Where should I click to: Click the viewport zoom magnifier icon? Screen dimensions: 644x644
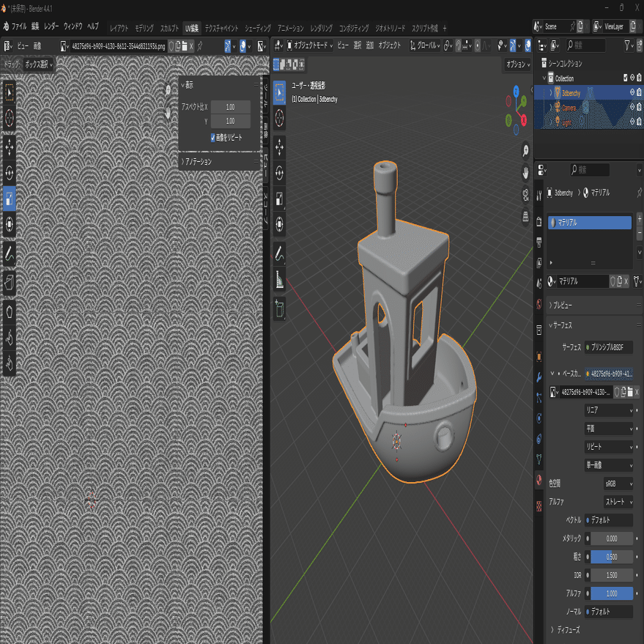(x=526, y=151)
